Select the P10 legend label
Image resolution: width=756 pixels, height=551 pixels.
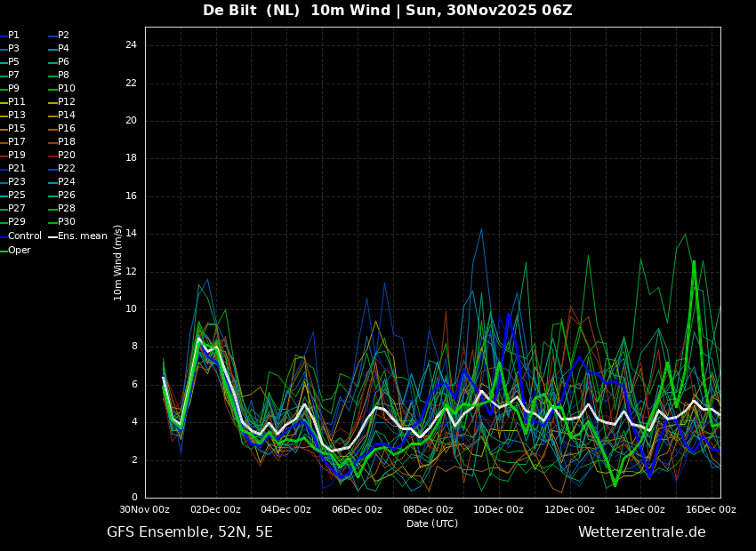point(67,89)
